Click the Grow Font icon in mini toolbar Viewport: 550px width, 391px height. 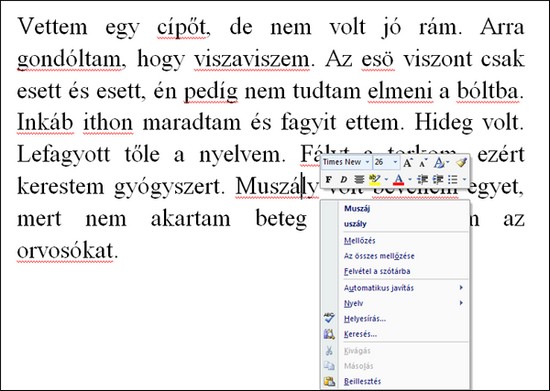tap(407, 163)
